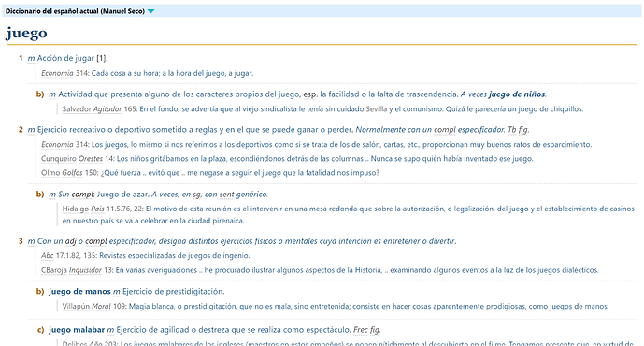This screenshot has width=644, height=346.
Task: Click 'Economía' source before 'Cada cosa a su hora'
Action: pyautogui.click(x=57, y=73)
